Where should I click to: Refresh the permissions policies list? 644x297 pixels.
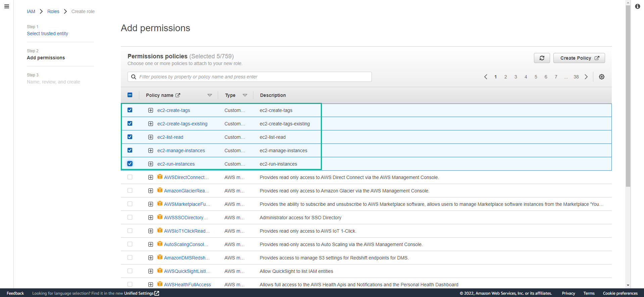(x=542, y=58)
